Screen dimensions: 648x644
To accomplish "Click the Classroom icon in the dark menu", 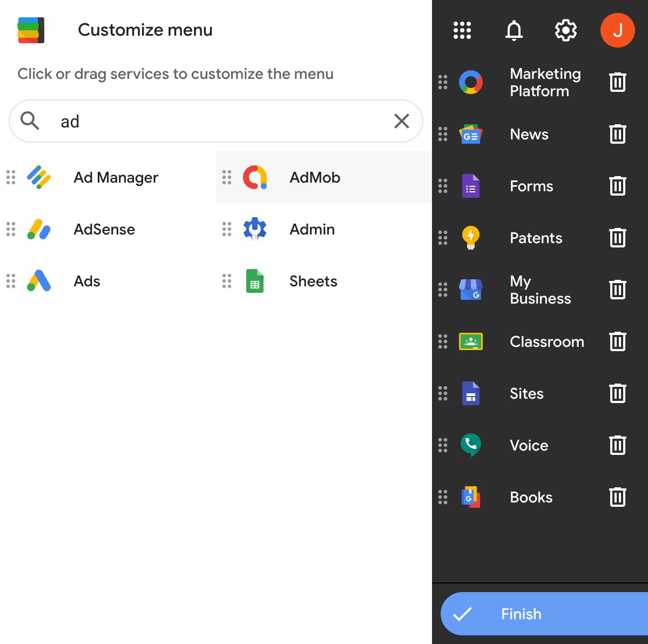I will click(471, 341).
